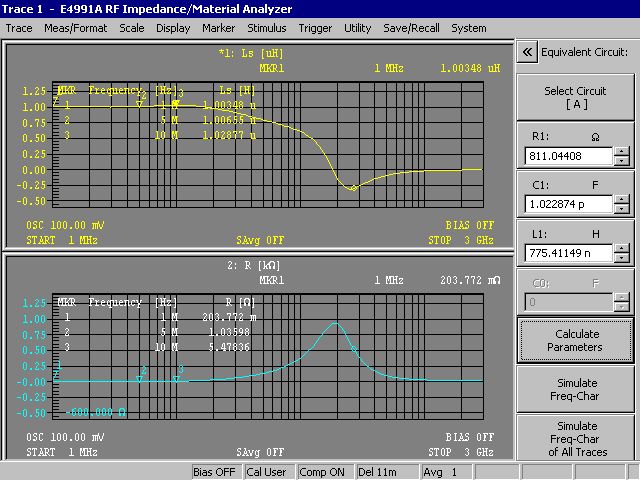Click the R1 value decrement arrow
The height and width of the screenshot is (480, 640).
(x=622, y=161)
